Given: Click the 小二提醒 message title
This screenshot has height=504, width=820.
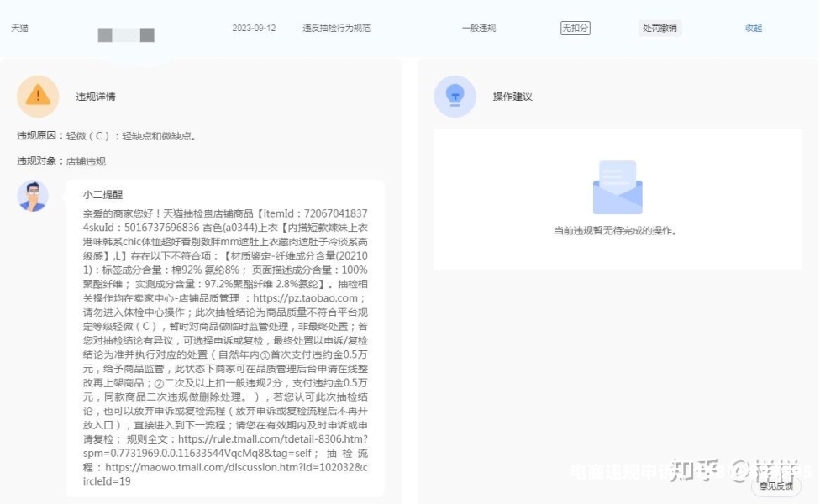Looking at the screenshot, I should click(x=102, y=195).
